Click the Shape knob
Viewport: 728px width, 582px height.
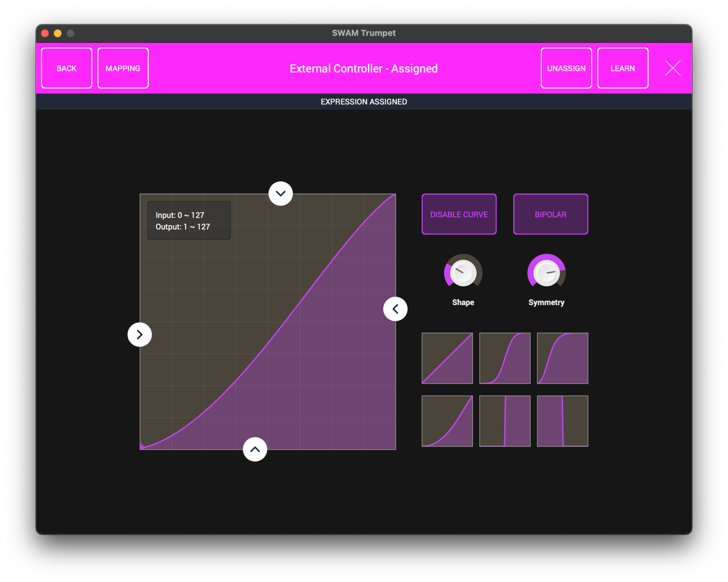click(463, 272)
